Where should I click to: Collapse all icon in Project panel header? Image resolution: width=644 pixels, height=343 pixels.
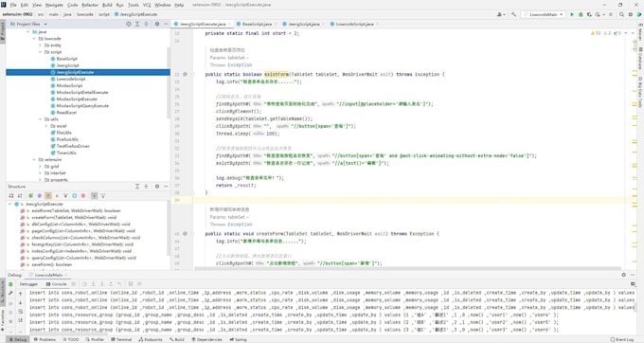pos(146,25)
